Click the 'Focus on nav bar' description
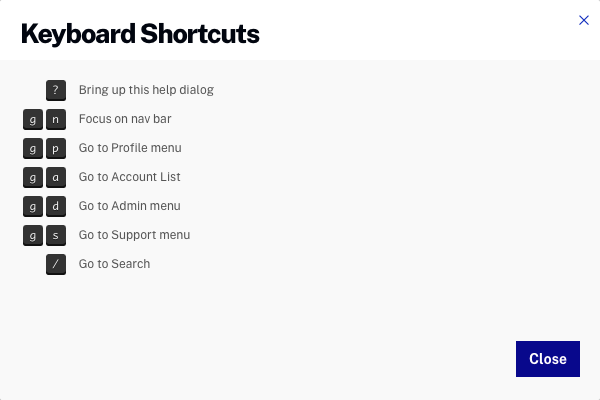The width and height of the screenshot is (600, 400). tap(125, 119)
